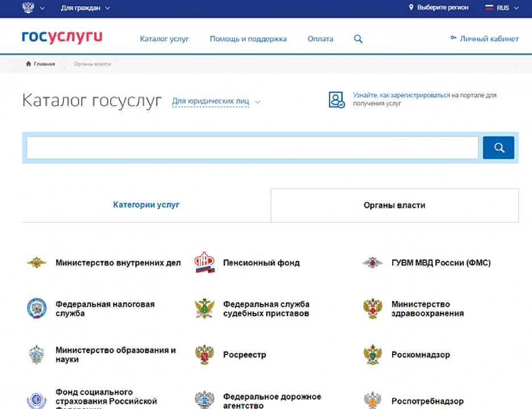Click the Фонд социального страхования emblem
Image resolution: width=532 pixels, height=409 pixels.
click(x=36, y=400)
